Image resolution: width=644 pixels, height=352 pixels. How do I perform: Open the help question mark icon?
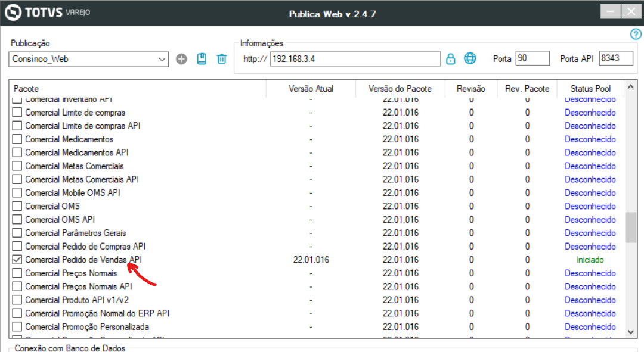point(636,34)
